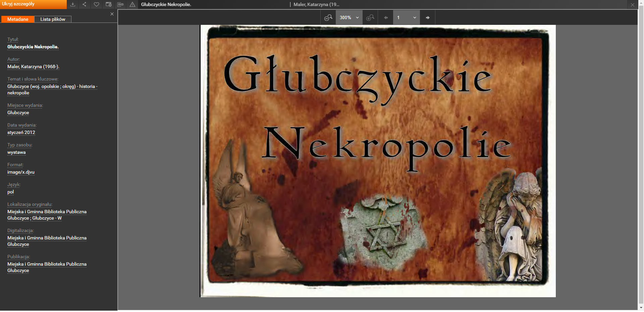Image resolution: width=644 pixels, height=312 pixels.
Task: Click header title Głubczyckie Nekropolie
Action: point(166,4)
